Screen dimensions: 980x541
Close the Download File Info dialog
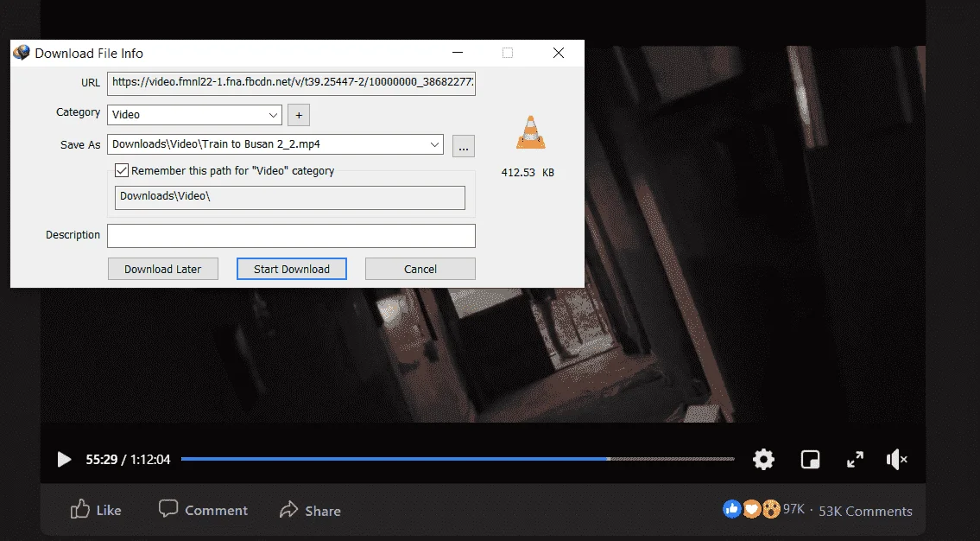coord(558,54)
